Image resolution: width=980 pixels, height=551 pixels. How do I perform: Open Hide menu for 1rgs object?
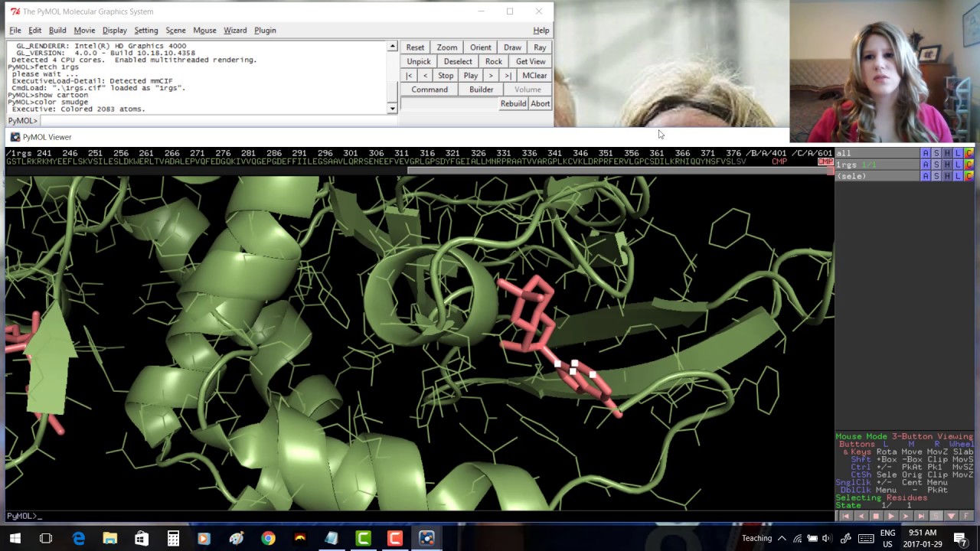[x=947, y=165]
